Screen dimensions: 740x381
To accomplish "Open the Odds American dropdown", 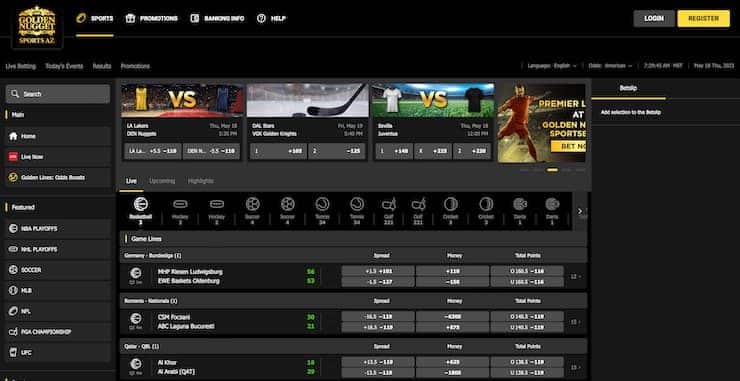I will 611,66.
